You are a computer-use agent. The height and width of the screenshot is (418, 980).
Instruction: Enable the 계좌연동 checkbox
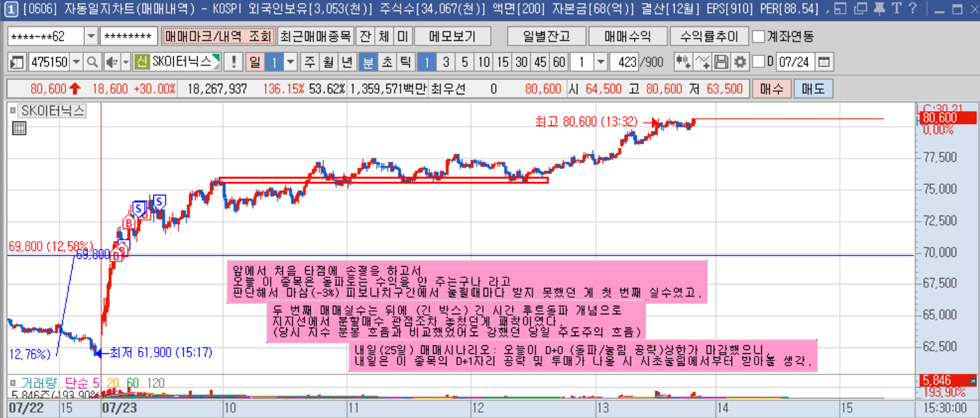(x=759, y=36)
